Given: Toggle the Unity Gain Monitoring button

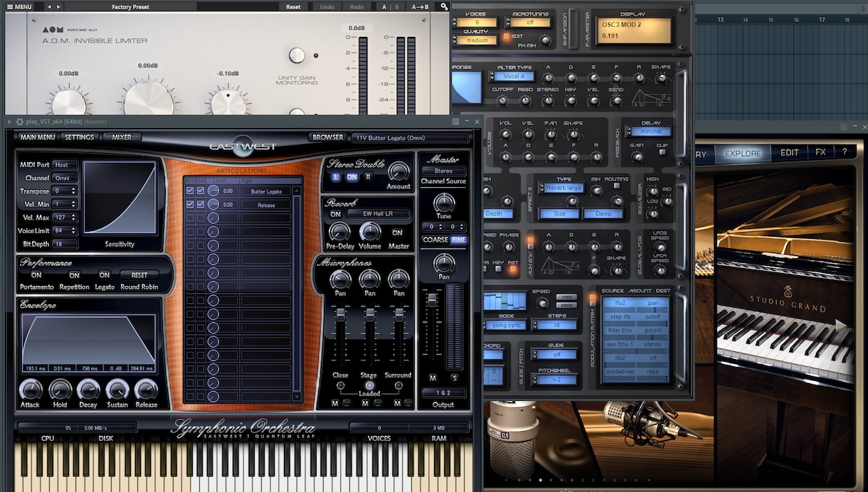Looking at the screenshot, I should tap(297, 55).
